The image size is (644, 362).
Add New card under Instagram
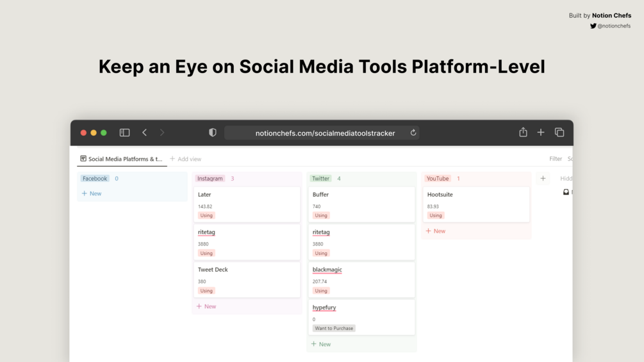coord(206,307)
